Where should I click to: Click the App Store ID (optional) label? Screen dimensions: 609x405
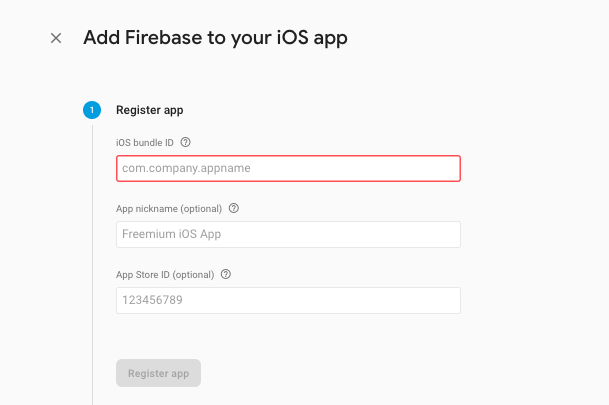pyautogui.click(x=165, y=274)
